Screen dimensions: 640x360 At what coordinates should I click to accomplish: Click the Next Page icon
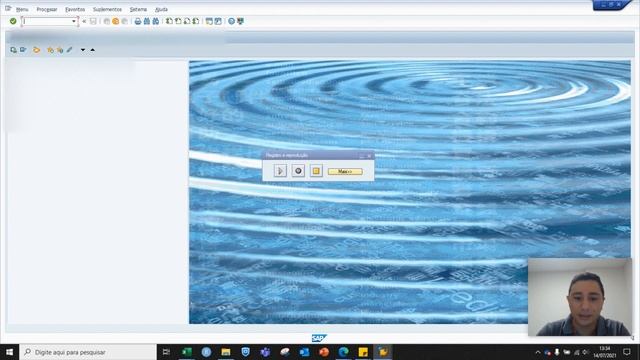(x=187, y=21)
